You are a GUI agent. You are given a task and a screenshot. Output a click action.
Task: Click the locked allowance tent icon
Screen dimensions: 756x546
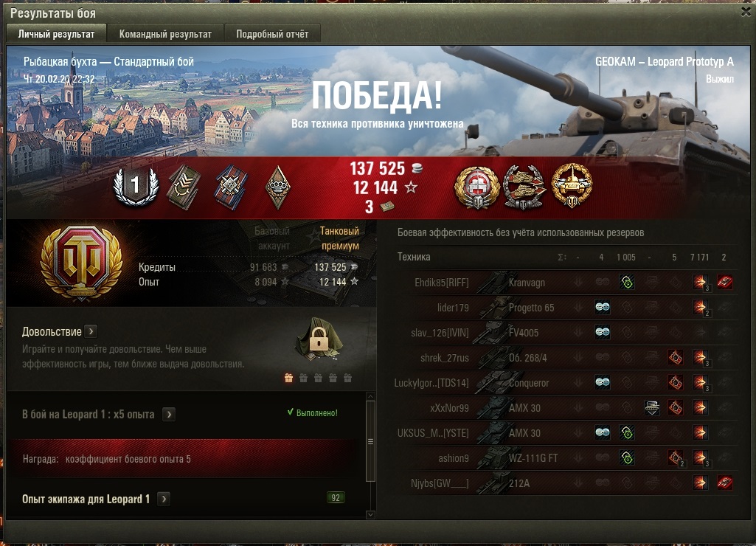click(319, 339)
